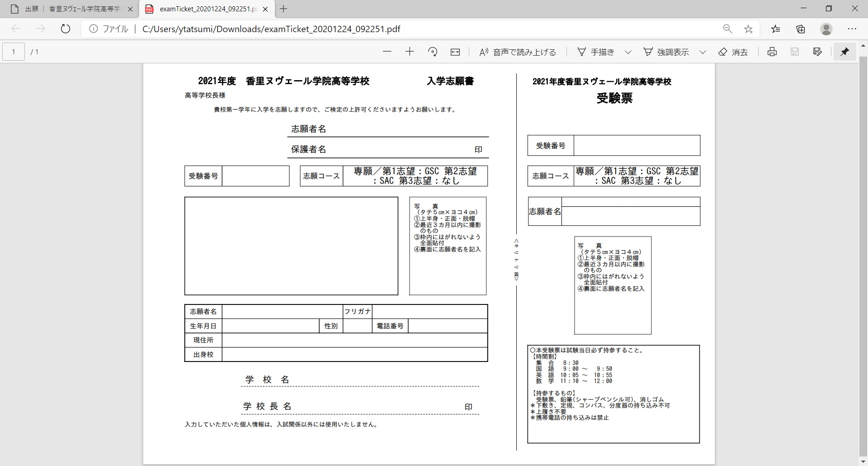The height and width of the screenshot is (466, 868).
Task: Fit the PDF to page width
Action: (x=455, y=52)
